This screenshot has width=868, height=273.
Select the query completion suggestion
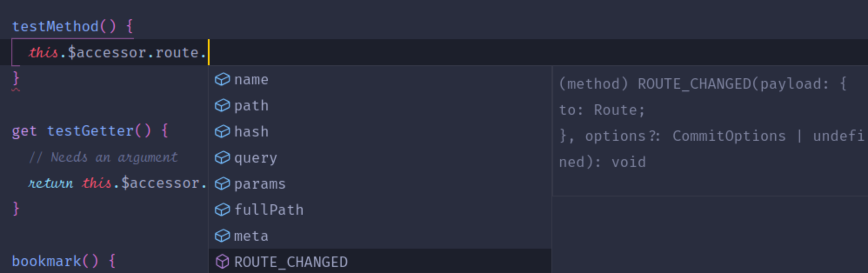pyautogui.click(x=256, y=157)
